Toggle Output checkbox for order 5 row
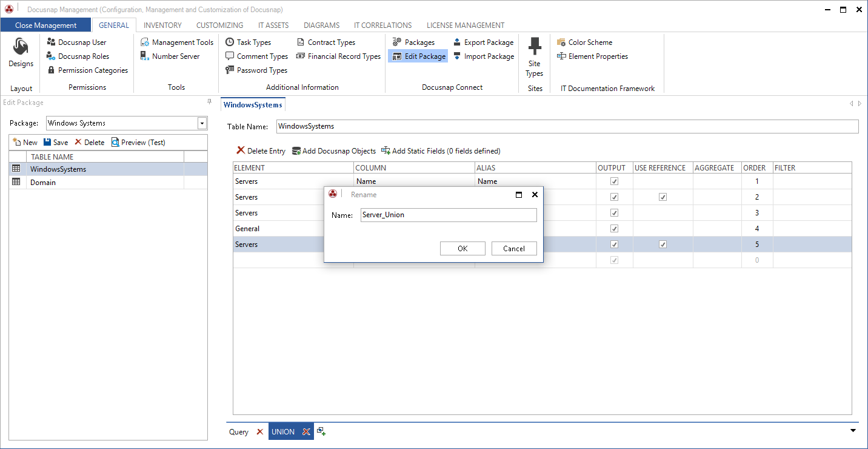Viewport: 868px width, 449px height. click(614, 245)
